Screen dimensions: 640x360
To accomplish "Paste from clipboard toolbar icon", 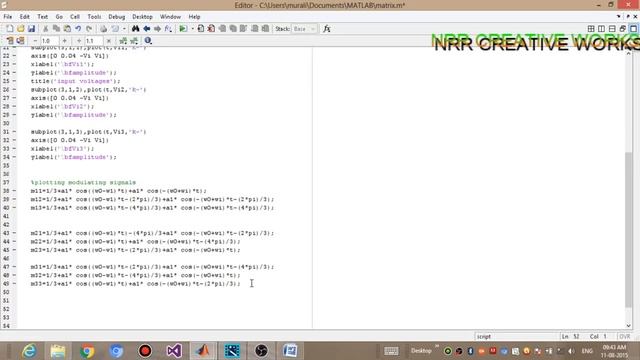I will (x=67, y=29).
